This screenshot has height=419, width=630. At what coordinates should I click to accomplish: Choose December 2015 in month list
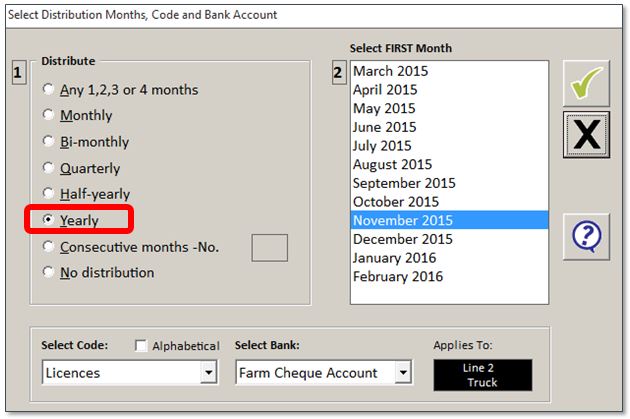click(x=449, y=239)
